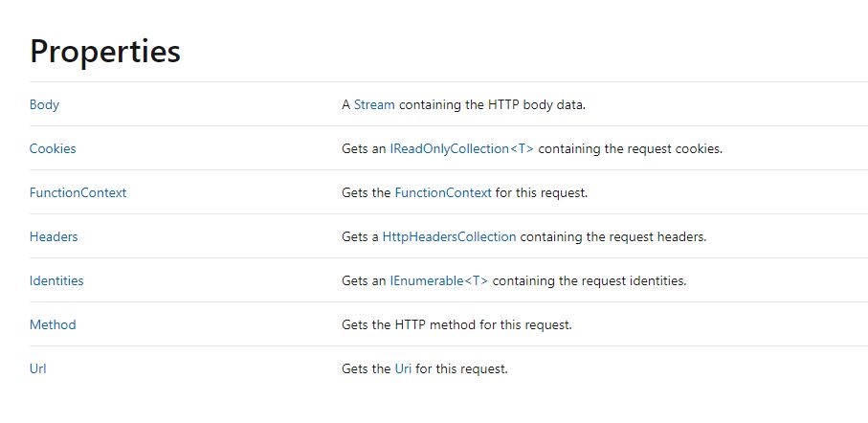Follow the Uri type link

[x=403, y=368]
